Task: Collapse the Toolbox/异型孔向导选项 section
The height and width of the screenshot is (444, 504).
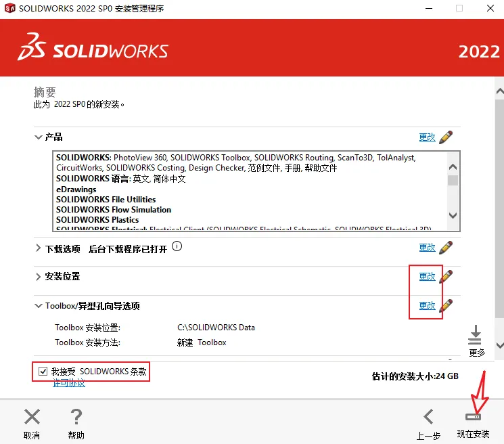Action: click(39, 306)
